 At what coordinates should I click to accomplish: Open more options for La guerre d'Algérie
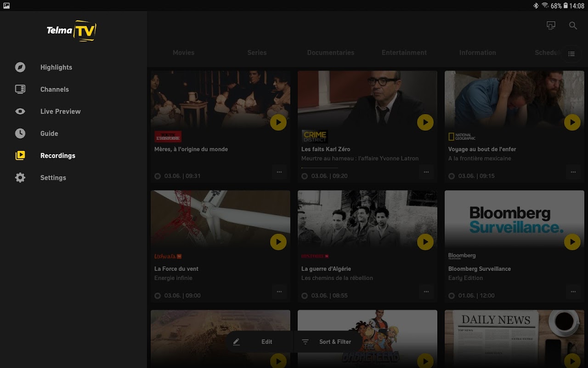[426, 292]
